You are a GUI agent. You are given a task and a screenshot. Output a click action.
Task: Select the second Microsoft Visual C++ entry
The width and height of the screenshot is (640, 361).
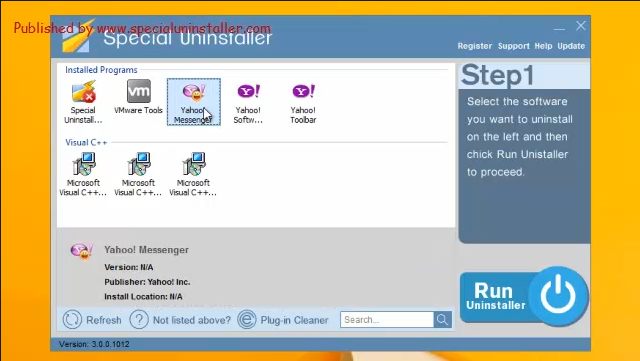pyautogui.click(x=138, y=174)
